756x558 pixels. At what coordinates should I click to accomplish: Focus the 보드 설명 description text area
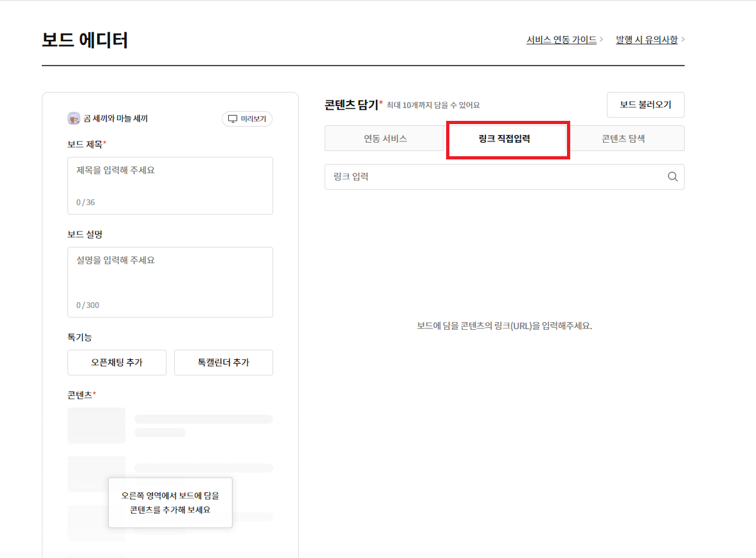(x=170, y=282)
